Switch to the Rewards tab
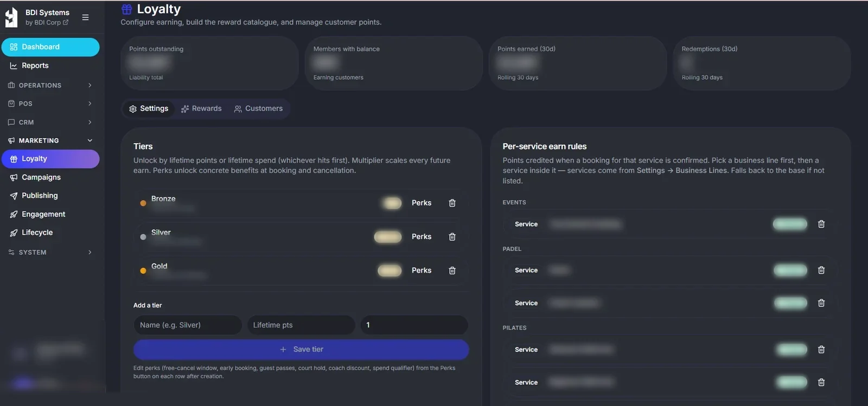 [201, 109]
